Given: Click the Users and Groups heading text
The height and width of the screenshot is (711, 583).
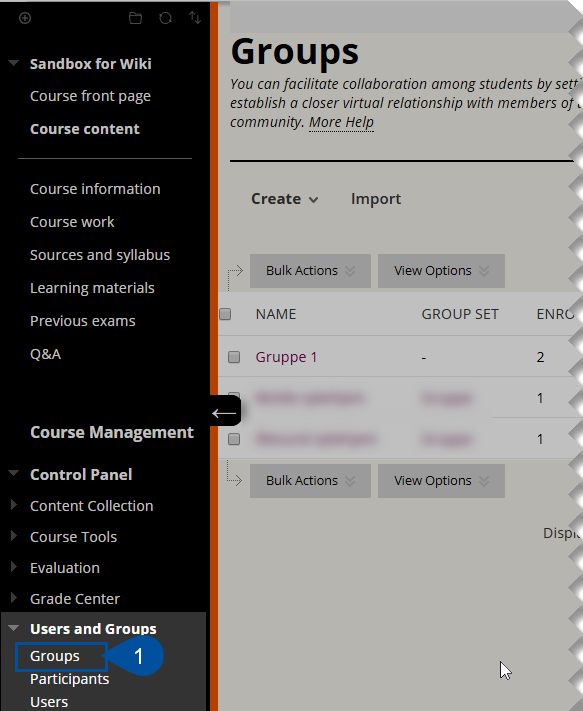Looking at the screenshot, I should [x=93, y=628].
